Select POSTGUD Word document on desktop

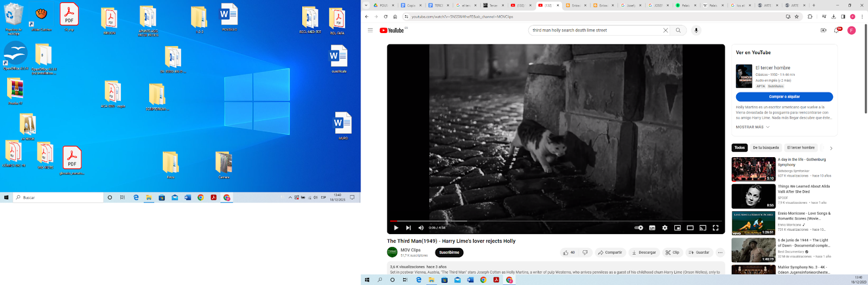[x=229, y=17]
